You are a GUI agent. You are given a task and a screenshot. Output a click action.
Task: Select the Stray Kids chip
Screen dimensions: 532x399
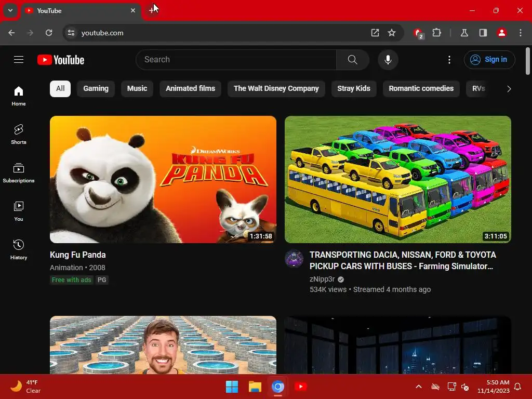point(353,88)
